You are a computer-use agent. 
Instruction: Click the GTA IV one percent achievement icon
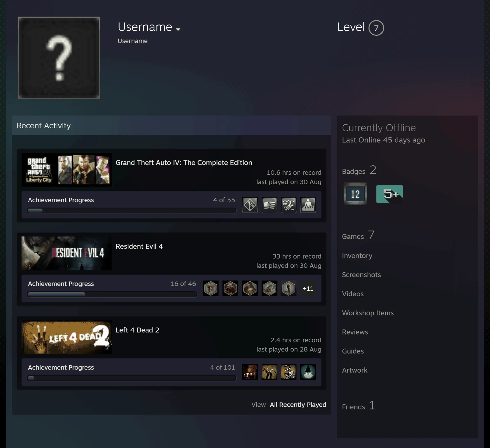250,204
